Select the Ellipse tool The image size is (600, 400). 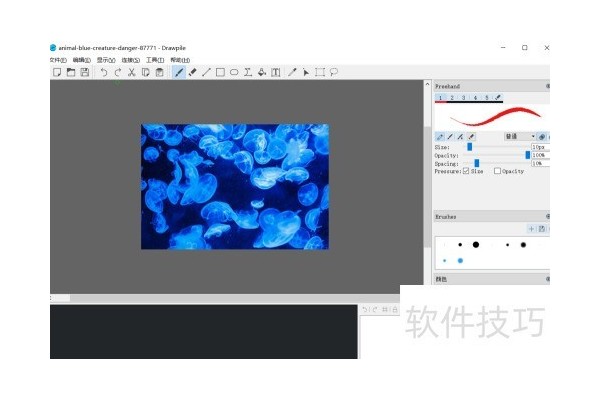[x=234, y=72]
